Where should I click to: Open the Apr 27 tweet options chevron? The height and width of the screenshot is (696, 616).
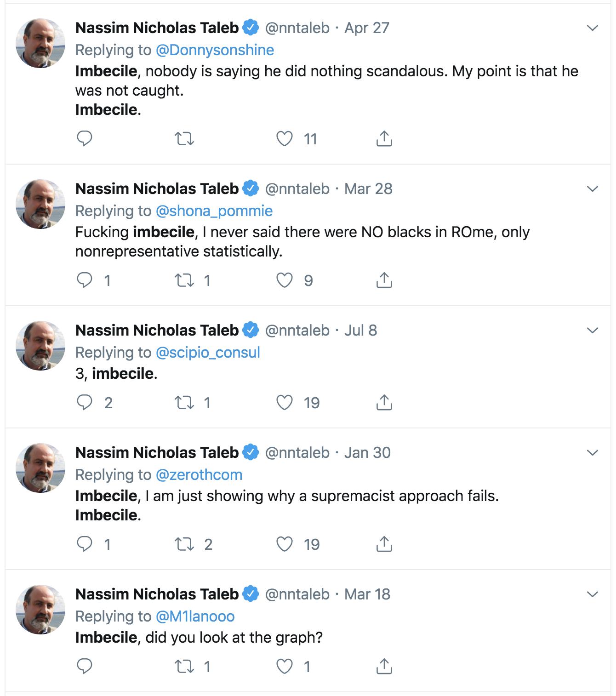pyautogui.click(x=593, y=28)
